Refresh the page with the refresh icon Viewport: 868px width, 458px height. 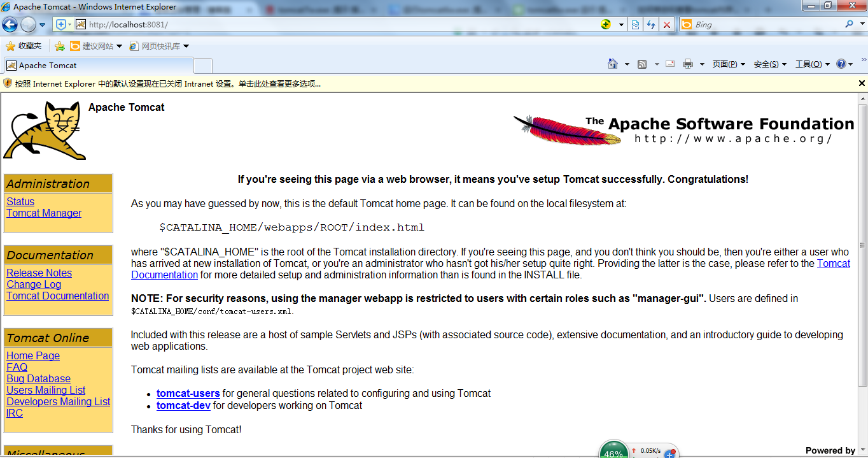click(x=651, y=24)
